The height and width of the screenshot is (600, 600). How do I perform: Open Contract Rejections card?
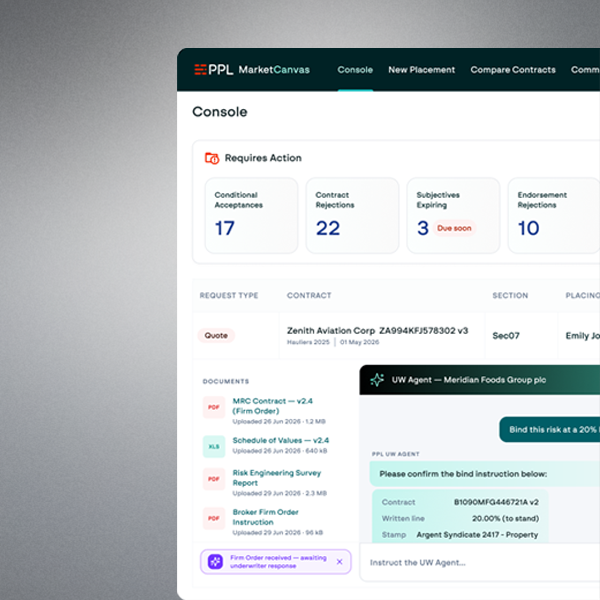[x=352, y=215]
